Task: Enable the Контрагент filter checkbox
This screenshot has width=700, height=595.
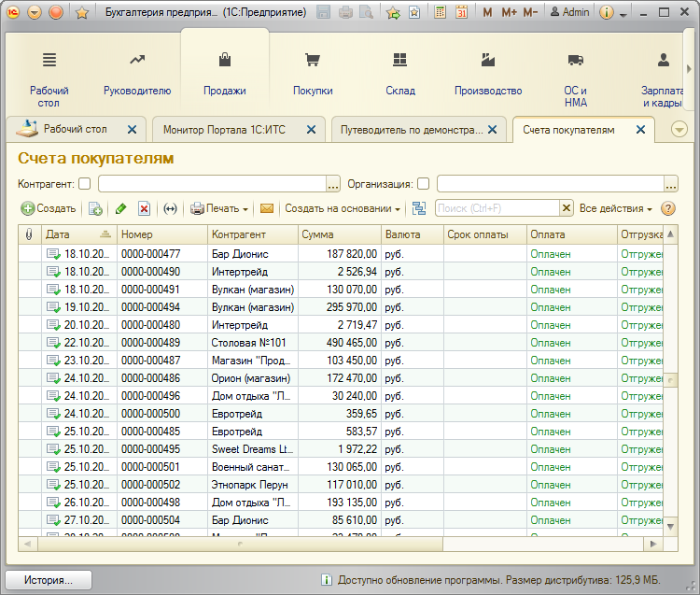Action: (x=84, y=184)
